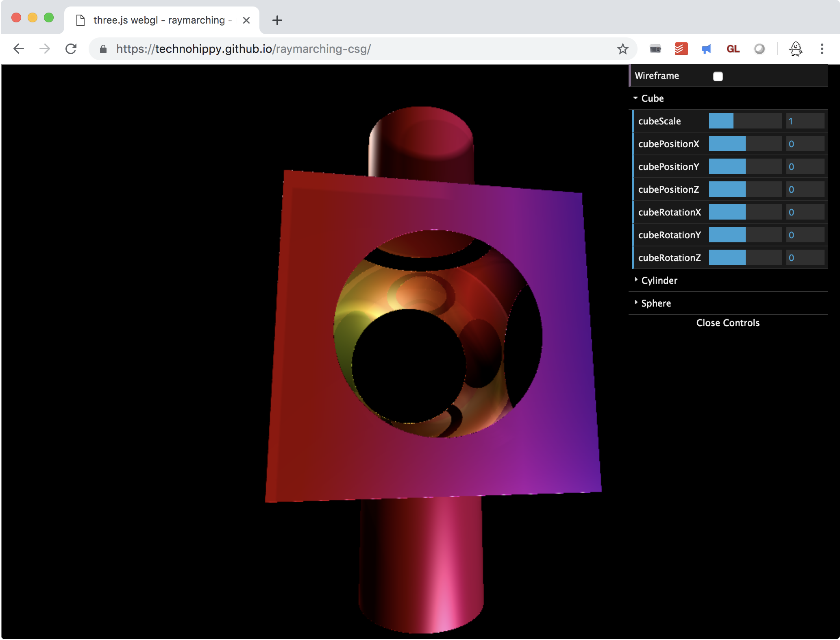Click the profile avatar icon
The width and height of the screenshot is (840, 640).
click(x=796, y=49)
